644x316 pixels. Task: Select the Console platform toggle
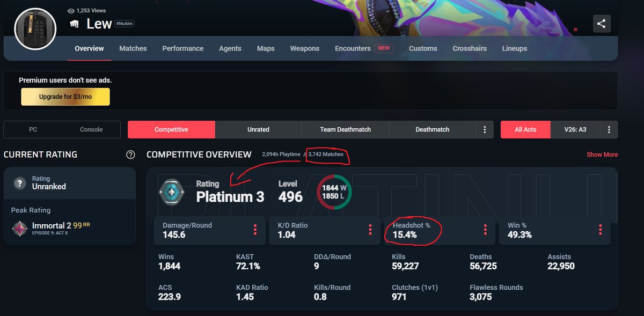tap(91, 129)
